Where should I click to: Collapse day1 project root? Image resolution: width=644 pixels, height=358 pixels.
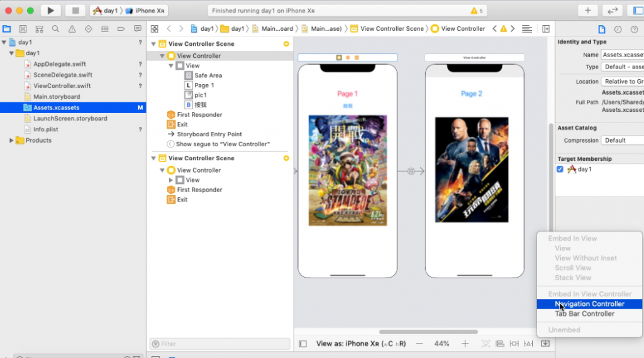4,42
